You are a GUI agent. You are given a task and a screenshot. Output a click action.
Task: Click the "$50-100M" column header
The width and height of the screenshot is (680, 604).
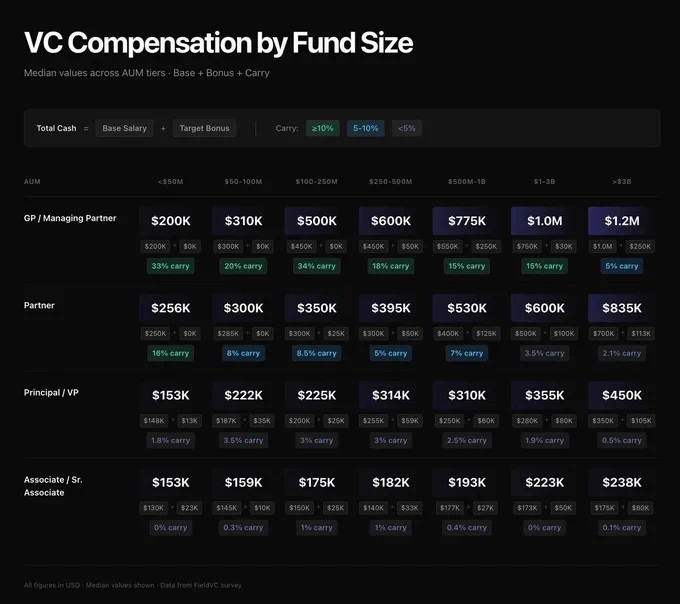click(x=243, y=182)
